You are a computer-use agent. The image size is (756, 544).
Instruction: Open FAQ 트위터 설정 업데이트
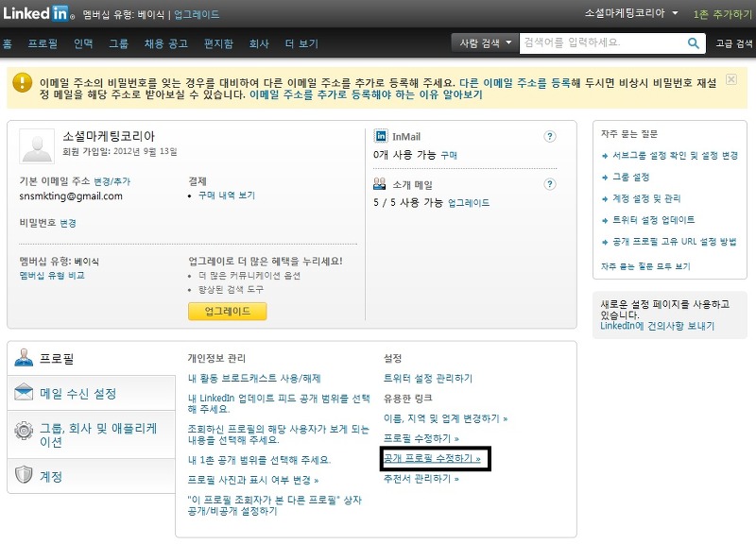pyautogui.click(x=653, y=220)
